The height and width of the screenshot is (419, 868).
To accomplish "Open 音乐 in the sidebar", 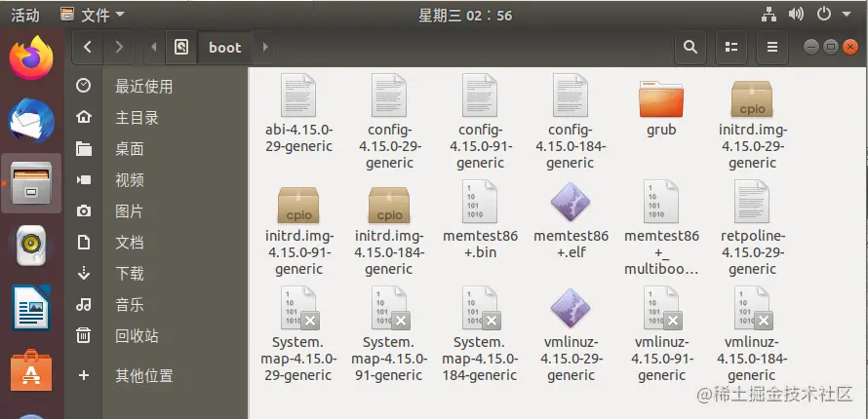I will click(156, 305).
